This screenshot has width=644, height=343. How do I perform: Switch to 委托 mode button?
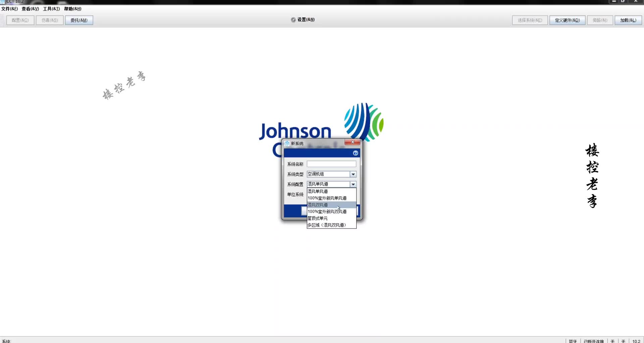pos(79,20)
